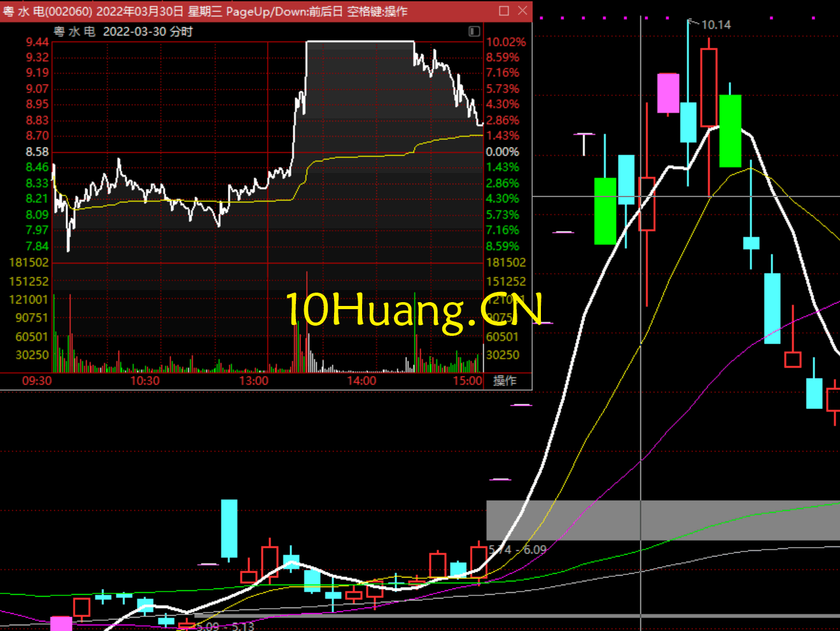Click the 15:00 time axis label
The width and height of the screenshot is (840, 631).
coord(468,380)
